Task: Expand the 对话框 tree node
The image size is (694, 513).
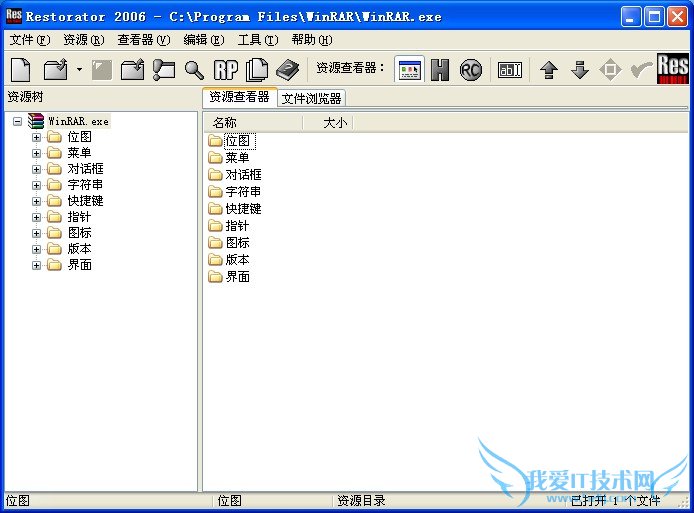Action: 36,169
